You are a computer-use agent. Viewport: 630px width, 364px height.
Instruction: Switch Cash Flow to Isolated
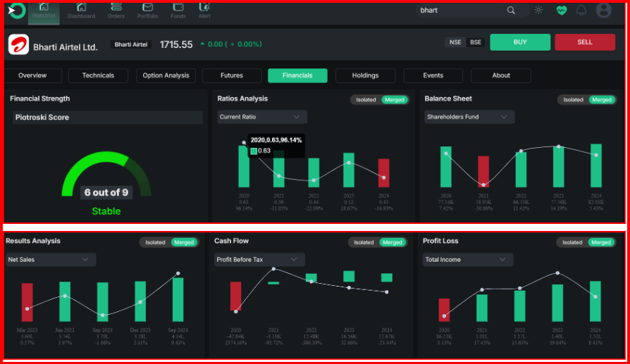(x=364, y=242)
